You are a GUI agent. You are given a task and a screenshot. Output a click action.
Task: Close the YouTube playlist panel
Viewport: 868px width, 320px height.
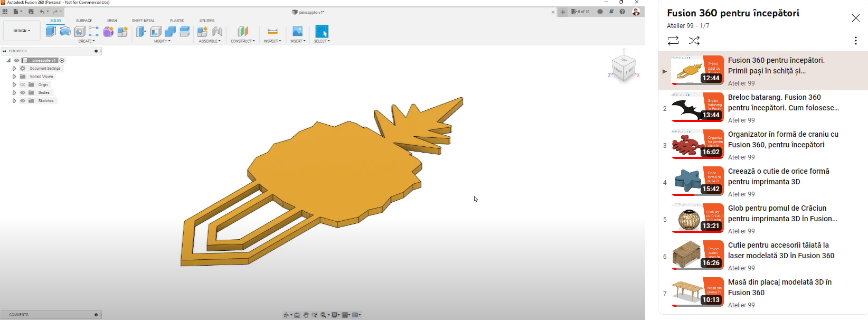pyautogui.click(x=856, y=18)
